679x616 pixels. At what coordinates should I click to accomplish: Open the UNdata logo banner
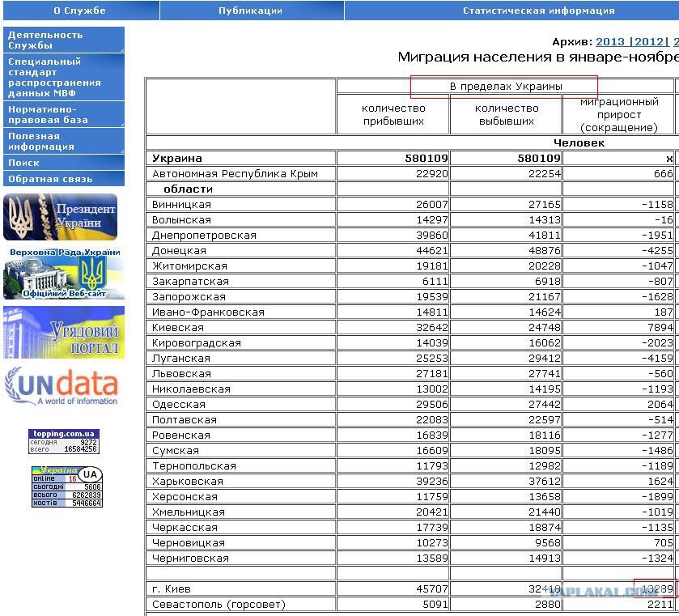62,385
